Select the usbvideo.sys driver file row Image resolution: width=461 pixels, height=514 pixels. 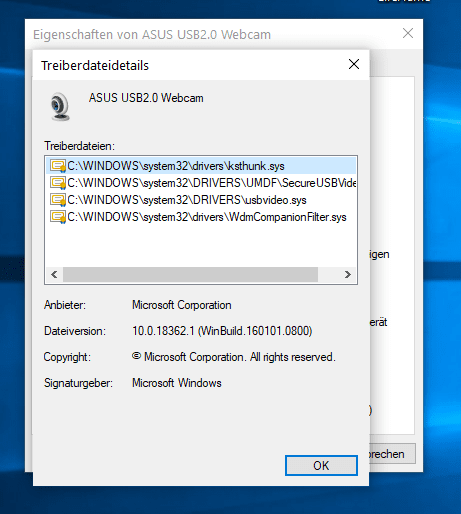tap(201, 200)
